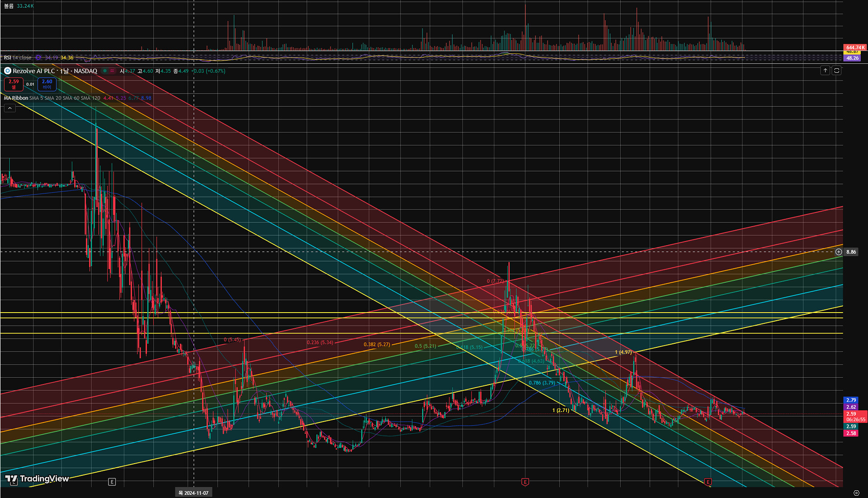
Task: Select the Fibonacci label 0 (7.72)
Action: point(495,281)
